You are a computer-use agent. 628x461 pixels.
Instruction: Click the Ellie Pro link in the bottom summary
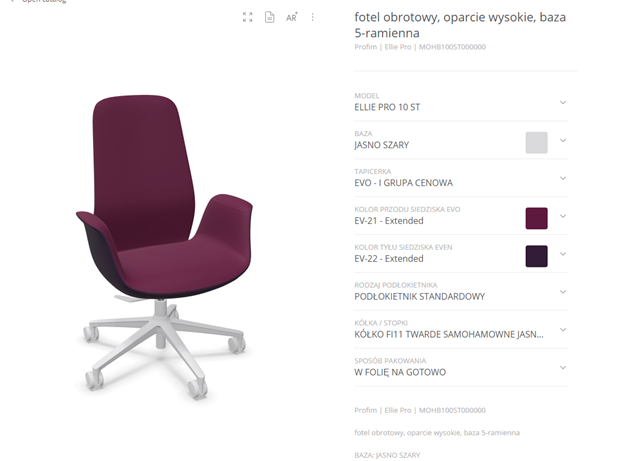tap(398, 410)
